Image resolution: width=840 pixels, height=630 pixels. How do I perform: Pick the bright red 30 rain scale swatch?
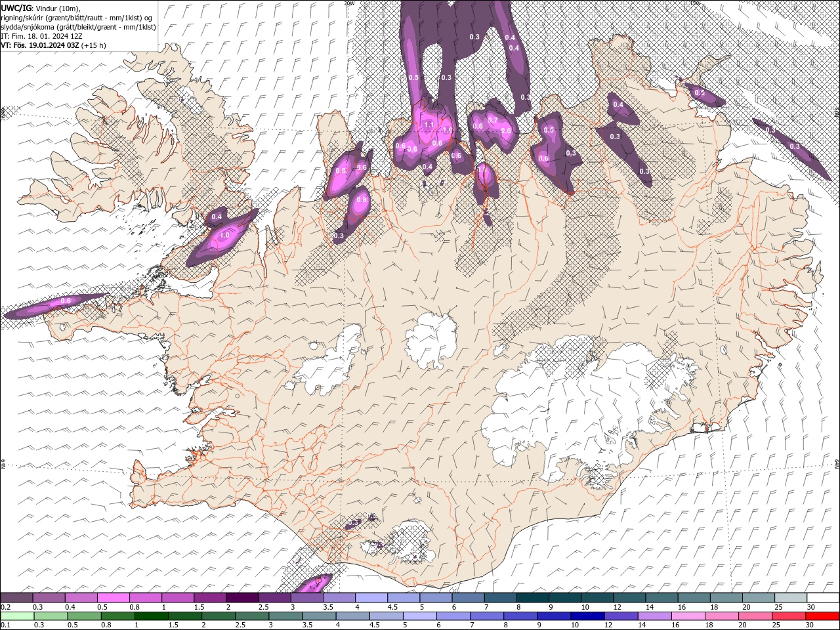tap(822, 616)
